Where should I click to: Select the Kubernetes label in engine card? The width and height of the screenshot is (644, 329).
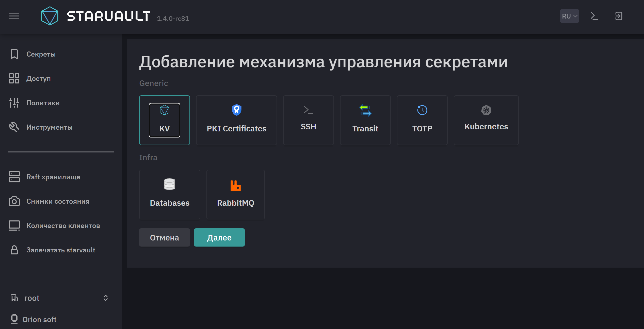[486, 127]
